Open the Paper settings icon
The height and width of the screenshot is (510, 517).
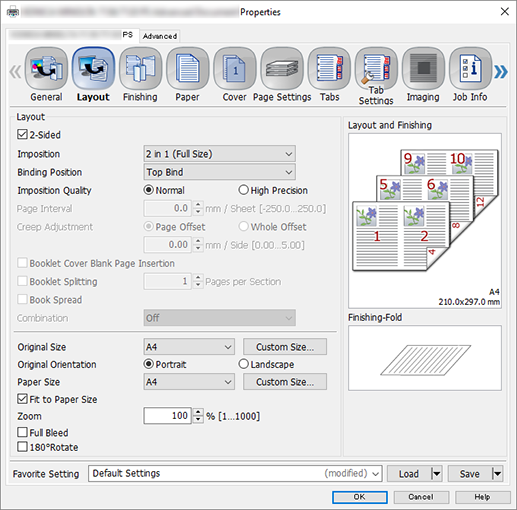coord(187,69)
